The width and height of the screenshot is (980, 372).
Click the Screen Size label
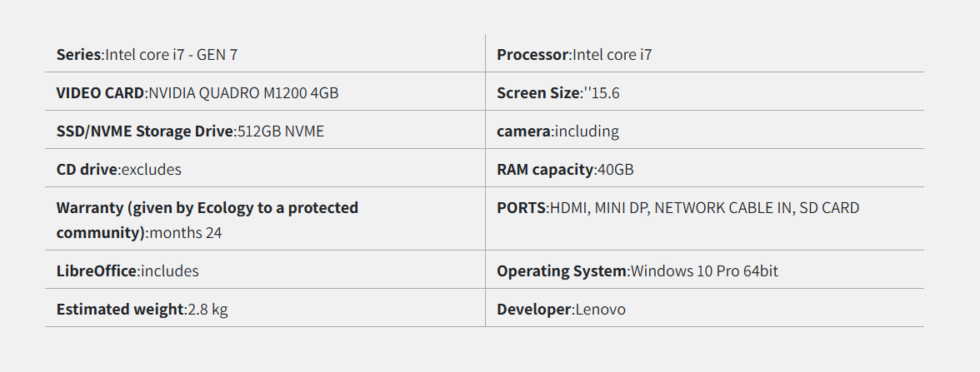tap(537, 93)
